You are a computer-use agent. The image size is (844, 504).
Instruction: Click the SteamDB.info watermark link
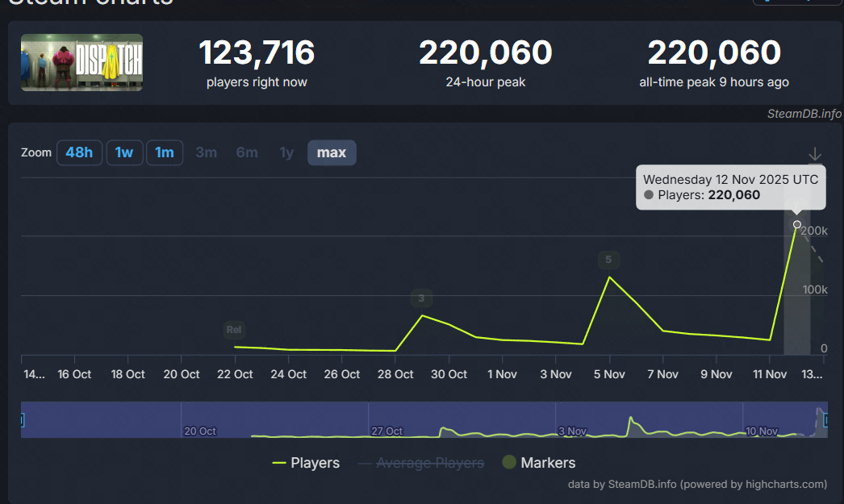[804, 114]
